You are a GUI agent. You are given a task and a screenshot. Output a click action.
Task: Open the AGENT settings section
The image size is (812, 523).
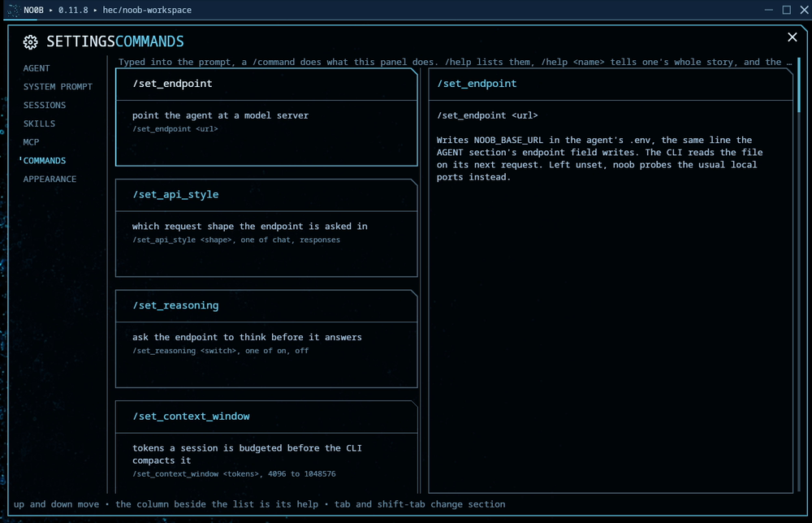point(37,68)
